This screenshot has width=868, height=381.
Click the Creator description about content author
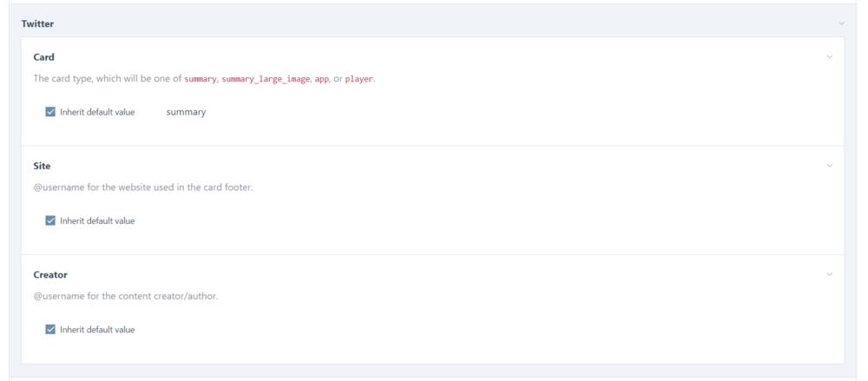tap(125, 297)
